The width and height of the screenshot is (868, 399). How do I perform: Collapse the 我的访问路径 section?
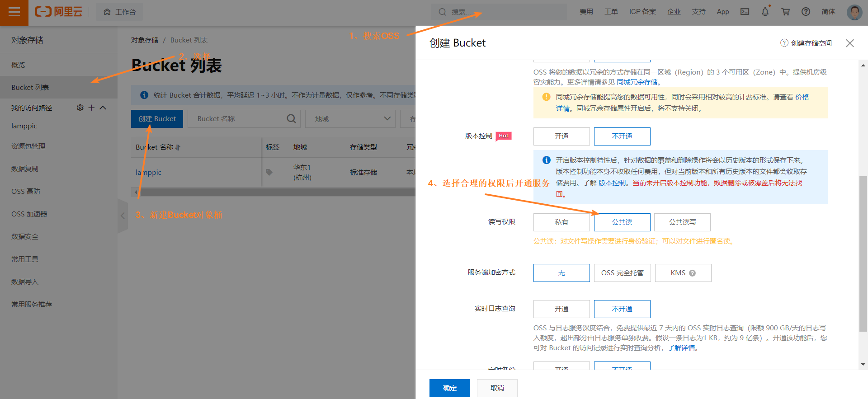[103, 108]
